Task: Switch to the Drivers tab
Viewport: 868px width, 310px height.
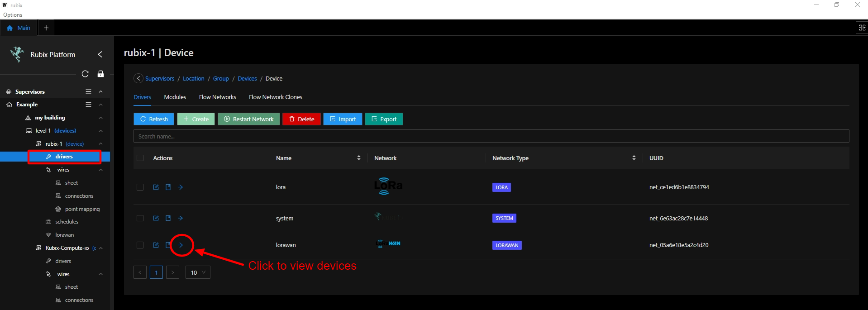Action: pyautogui.click(x=142, y=97)
